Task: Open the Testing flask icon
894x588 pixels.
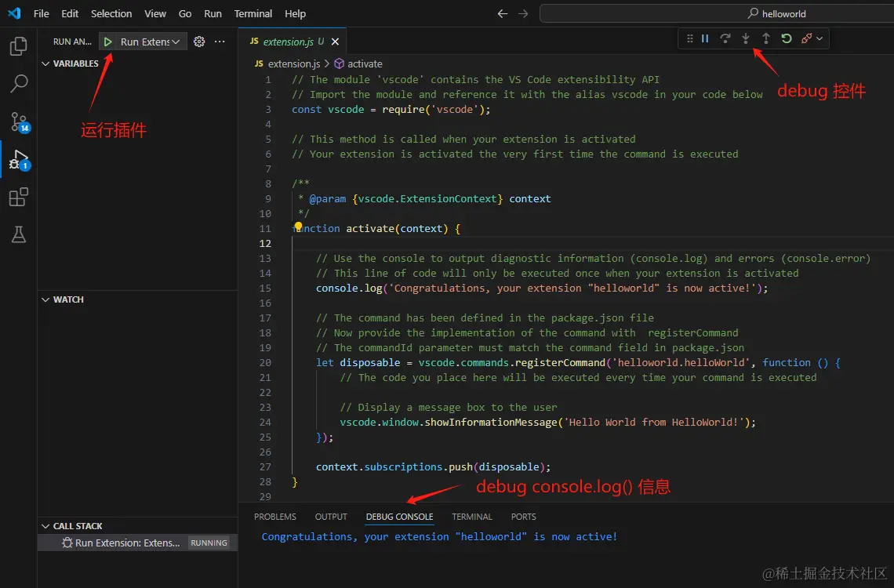Action: point(18,234)
